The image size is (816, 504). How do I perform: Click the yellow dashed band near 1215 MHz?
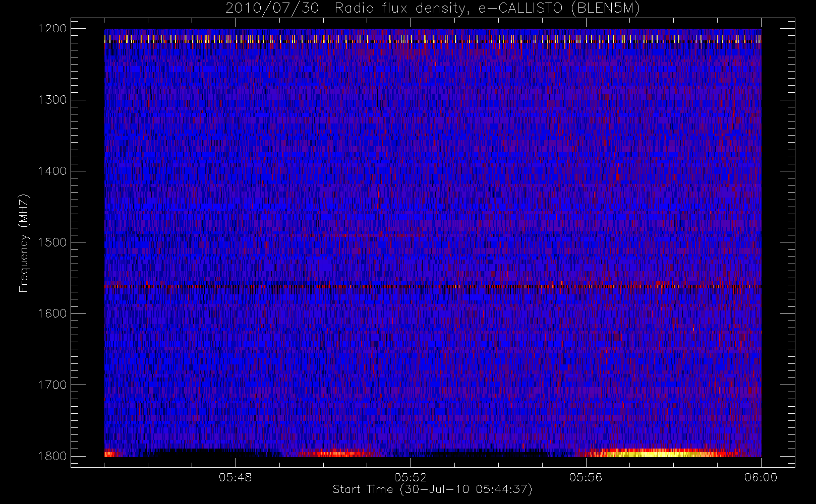(433, 39)
